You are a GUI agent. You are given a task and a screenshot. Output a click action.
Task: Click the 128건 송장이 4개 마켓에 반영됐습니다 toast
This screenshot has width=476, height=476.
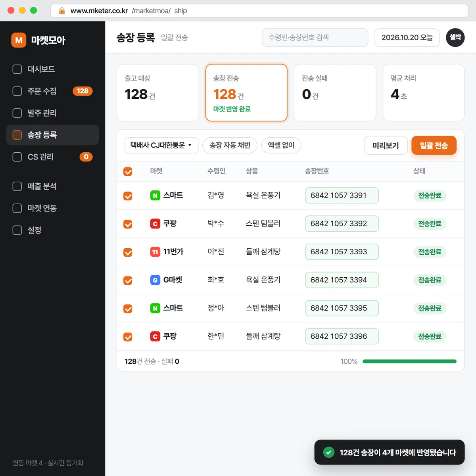click(x=390, y=452)
